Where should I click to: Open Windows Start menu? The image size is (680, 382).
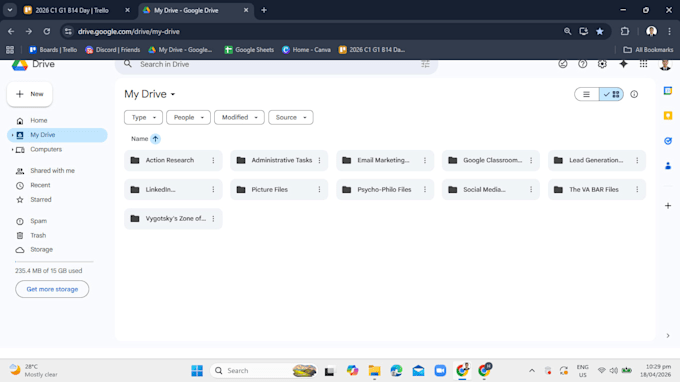coord(197,371)
